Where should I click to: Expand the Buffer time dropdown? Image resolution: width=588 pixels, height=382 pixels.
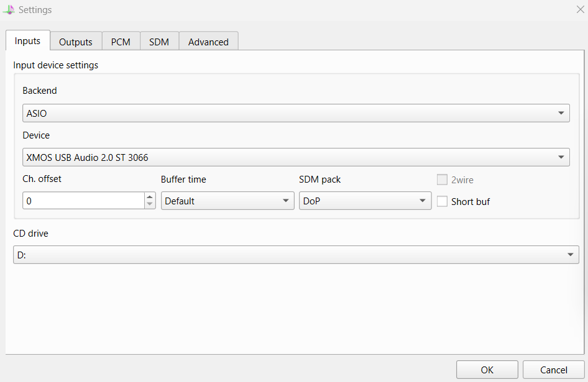tap(227, 201)
